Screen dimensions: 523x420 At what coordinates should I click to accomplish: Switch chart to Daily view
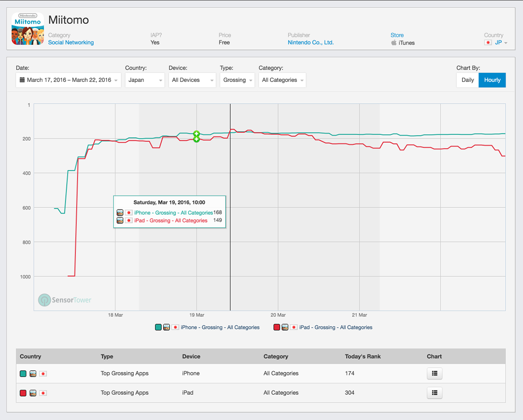(468, 80)
